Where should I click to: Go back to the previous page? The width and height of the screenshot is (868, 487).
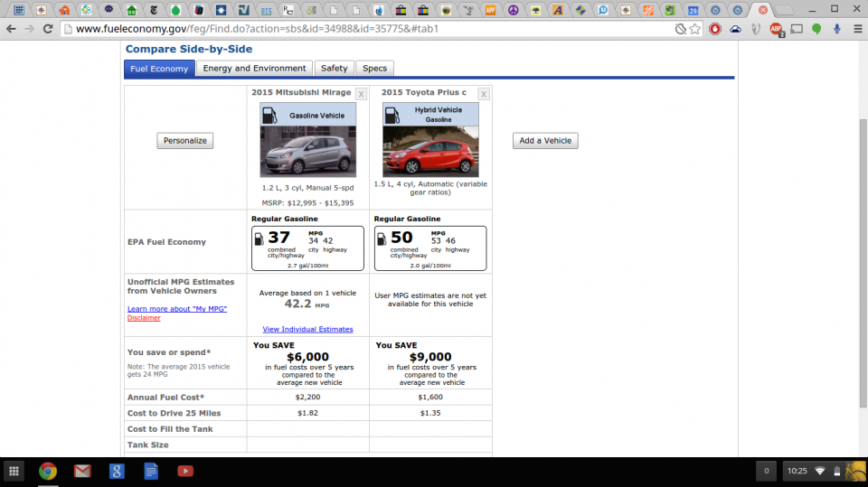(11, 29)
